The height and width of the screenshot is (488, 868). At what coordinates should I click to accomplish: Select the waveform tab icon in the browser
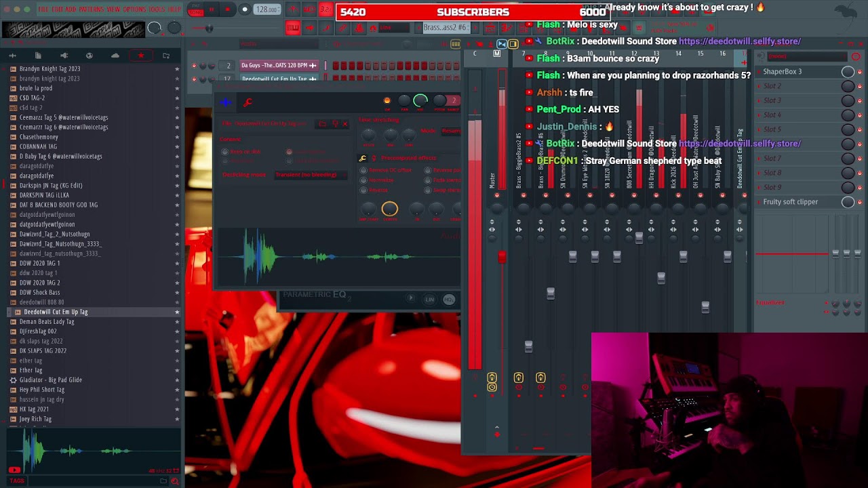coord(13,56)
